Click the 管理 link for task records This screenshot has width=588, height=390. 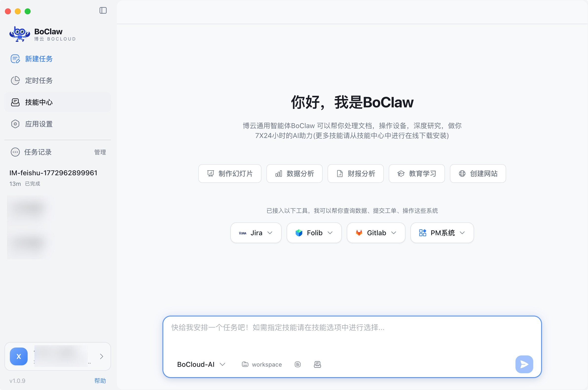[x=100, y=152]
